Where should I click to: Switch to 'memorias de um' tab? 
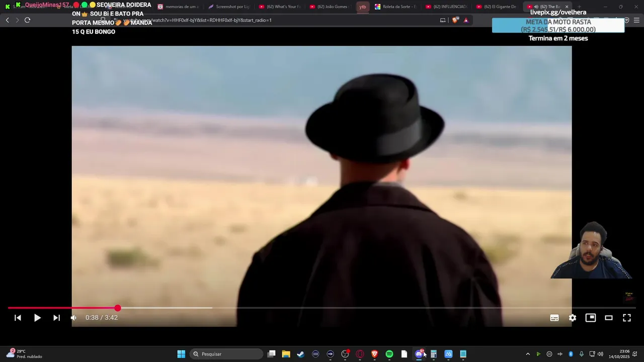click(x=179, y=7)
